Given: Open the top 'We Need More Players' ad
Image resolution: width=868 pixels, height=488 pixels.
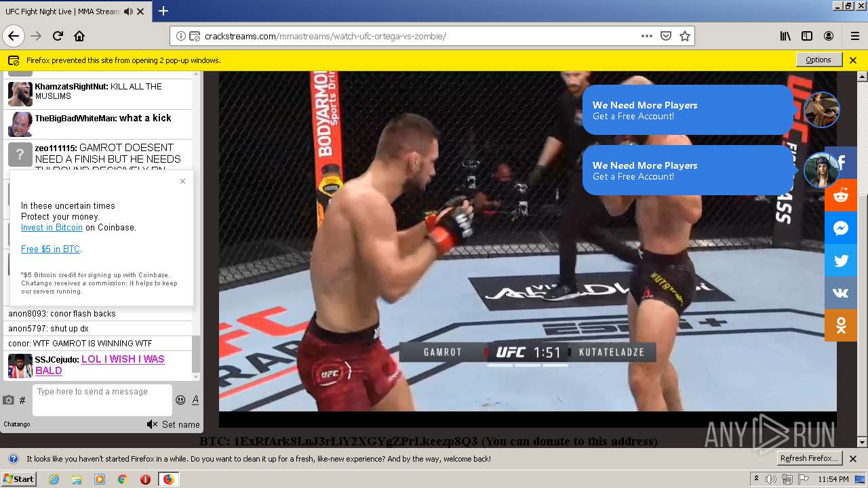Looking at the screenshot, I should (688, 110).
